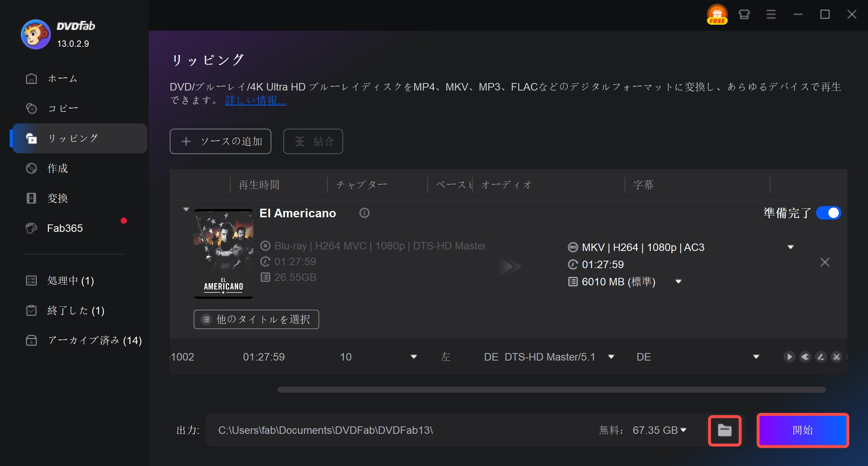
Task: Open the chapter 10 dropdown
Action: (x=413, y=357)
